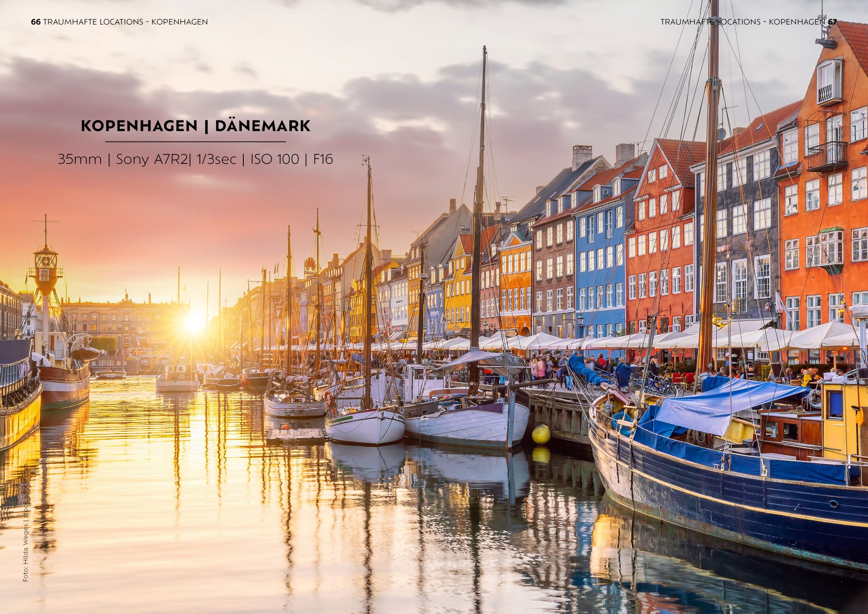The image size is (868, 614).
Task: Click the page number 67 at top right
Action: click(x=832, y=22)
